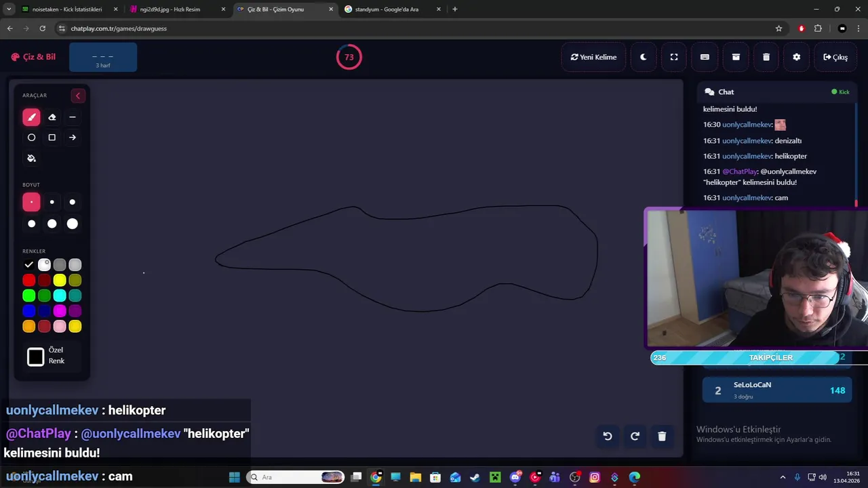
Task: Open the browser extensions puzzle icon
Action: point(818,28)
